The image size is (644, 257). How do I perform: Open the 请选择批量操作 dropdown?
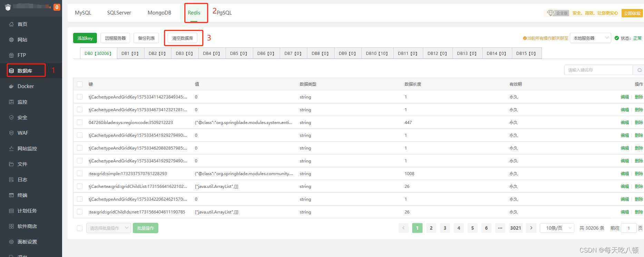pos(109,228)
